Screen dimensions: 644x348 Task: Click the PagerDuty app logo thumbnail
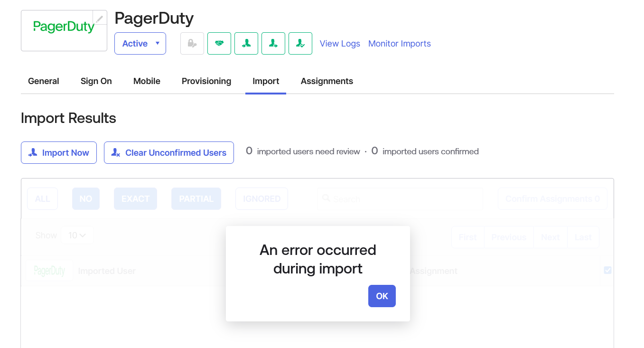[x=64, y=31]
